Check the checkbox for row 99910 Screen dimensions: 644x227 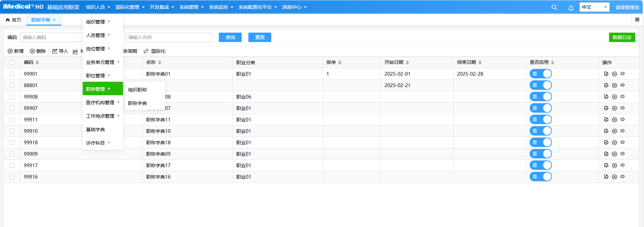[x=12, y=131]
